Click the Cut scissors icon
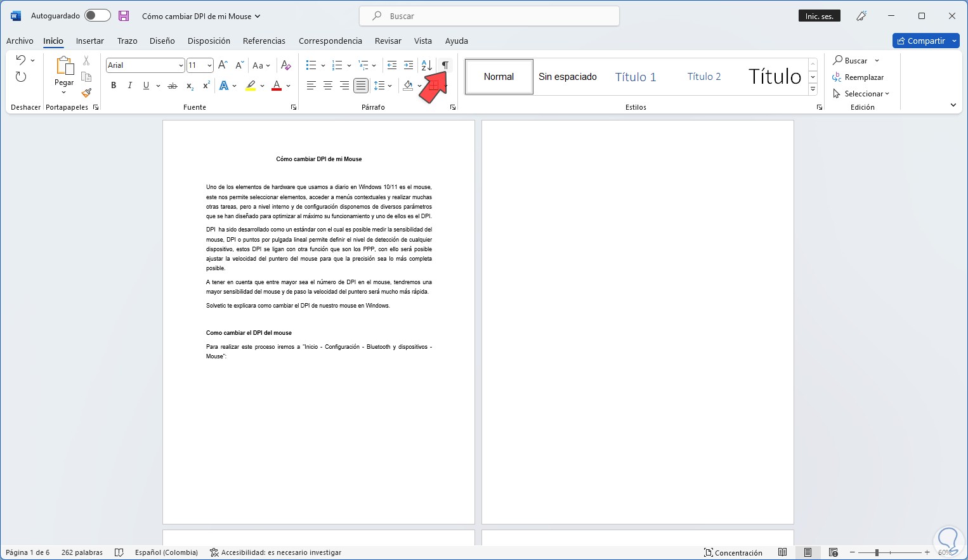Image resolution: width=968 pixels, height=560 pixels. 86,61
